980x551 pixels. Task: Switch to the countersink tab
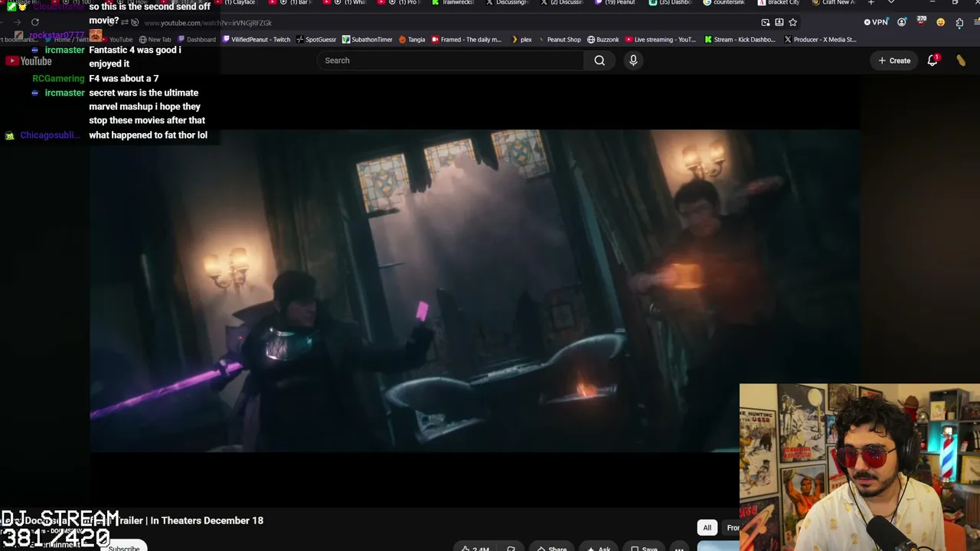click(724, 3)
